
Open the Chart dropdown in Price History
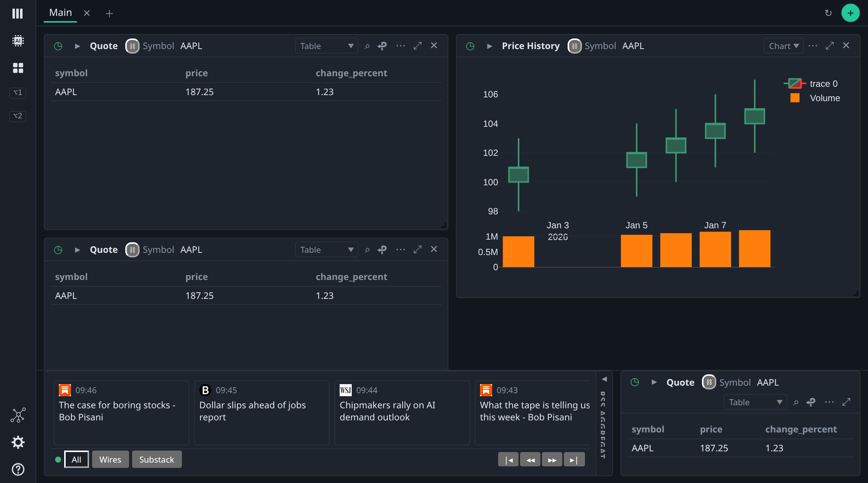pos(783,46)
